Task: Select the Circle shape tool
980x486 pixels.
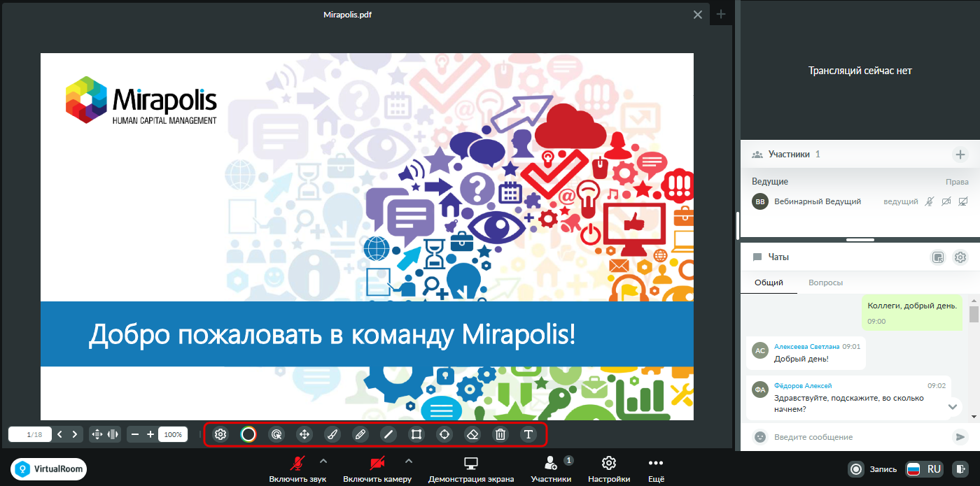Action: coord(444,434)
